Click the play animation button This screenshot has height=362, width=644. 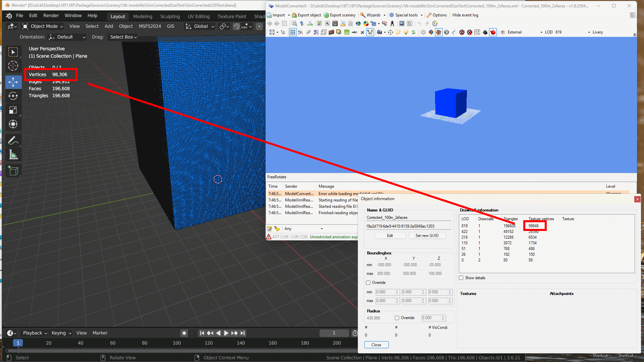pos(226,333)
